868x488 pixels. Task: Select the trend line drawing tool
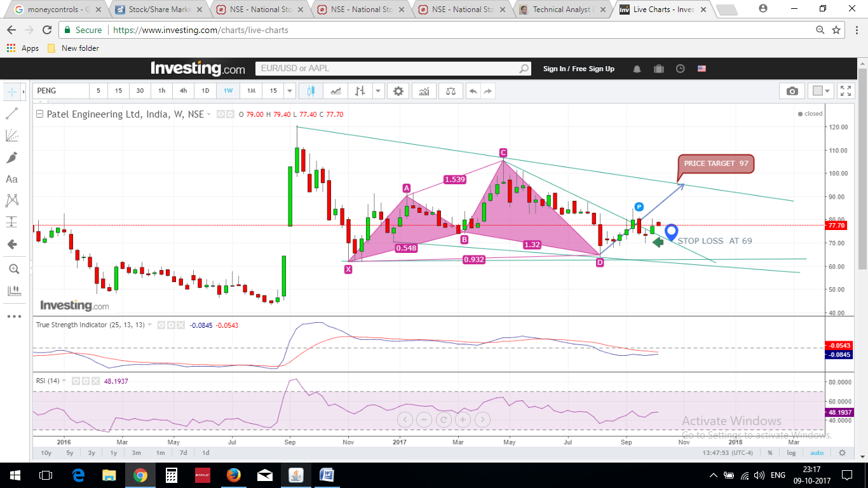tap(11, 114)
